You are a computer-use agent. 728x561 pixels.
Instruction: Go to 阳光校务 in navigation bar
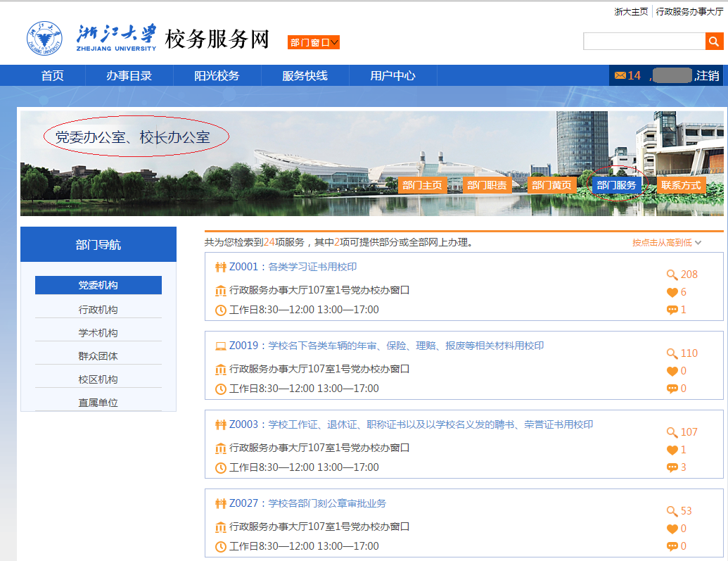[217, 76]
